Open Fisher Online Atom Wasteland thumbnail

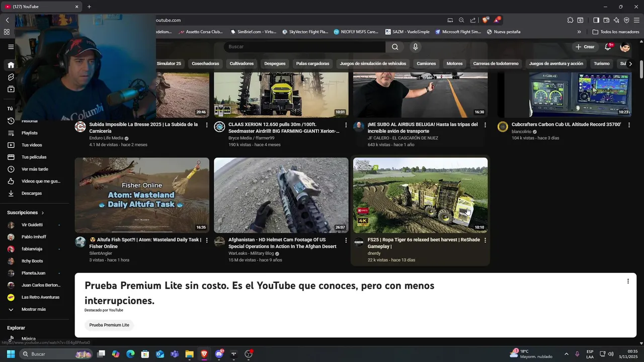click(142, 195)
